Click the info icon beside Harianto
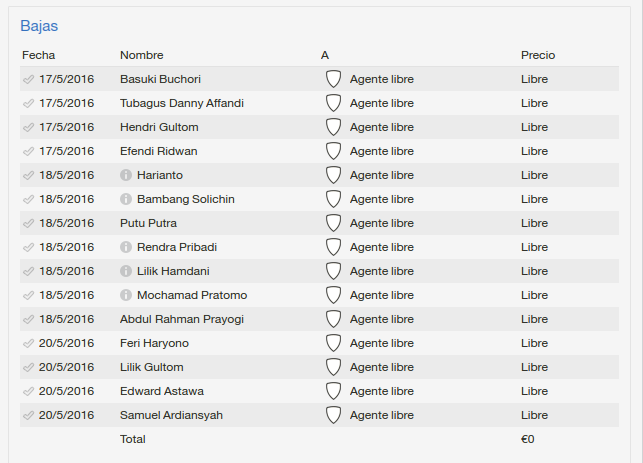The width and height of the screenshot is (643, 463). (x=126, y=175)
